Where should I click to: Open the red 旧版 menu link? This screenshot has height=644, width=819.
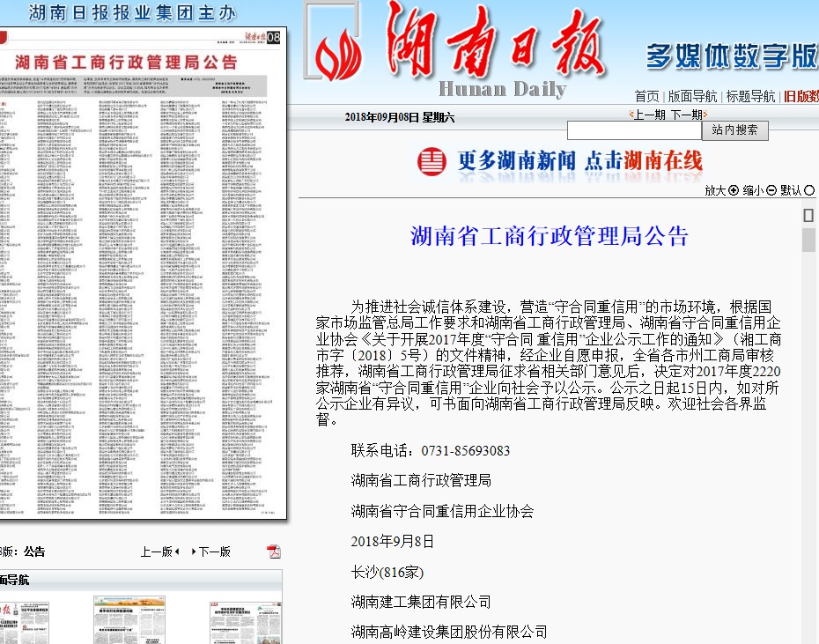tap(801, 96)
